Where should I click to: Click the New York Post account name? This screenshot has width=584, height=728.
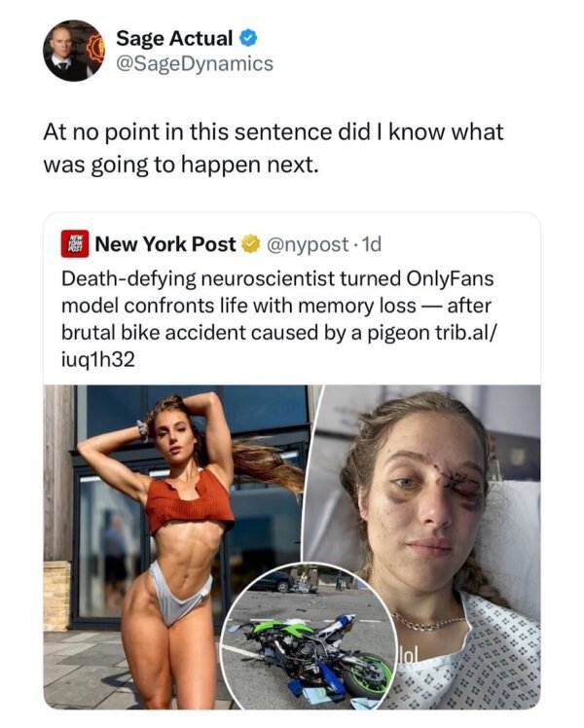165,244
